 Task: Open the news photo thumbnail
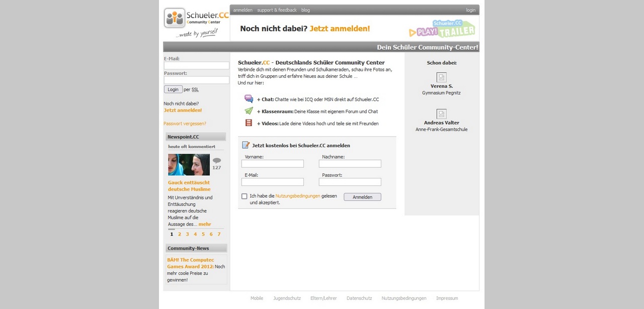click(x=189, y=165)
